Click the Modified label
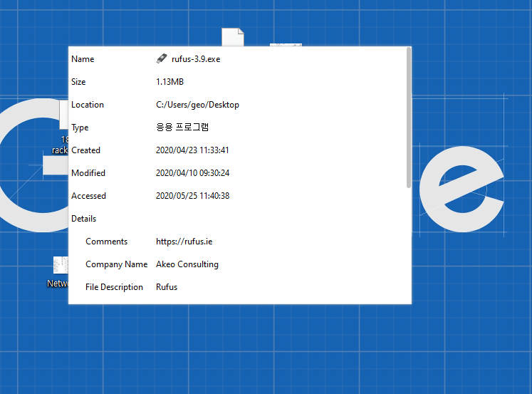This screenshot has height=394, width=532. [88, 173]
